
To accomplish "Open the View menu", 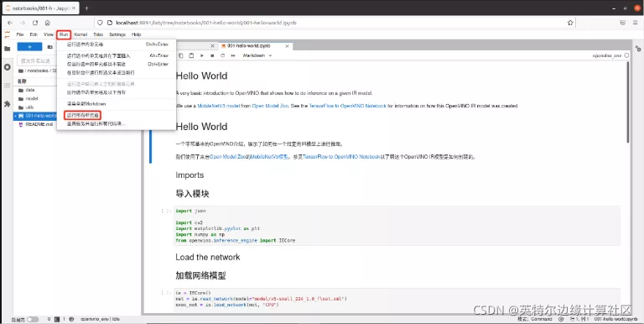I will pos(49,34).
